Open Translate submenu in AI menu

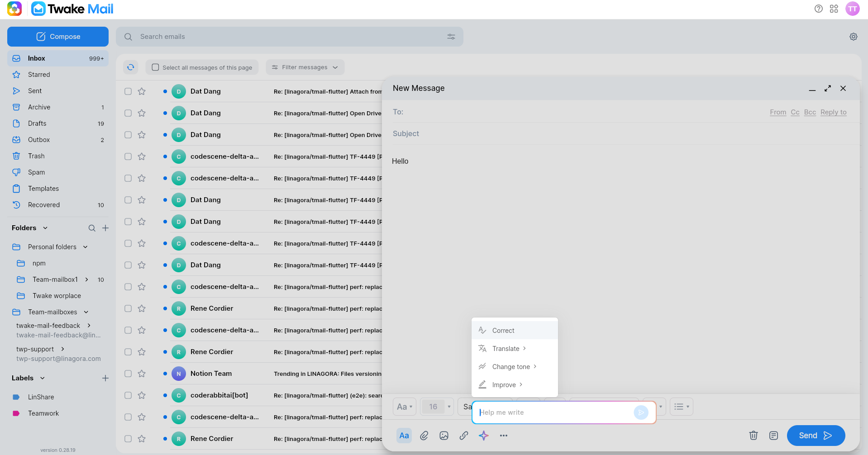(x=515, y=349)
